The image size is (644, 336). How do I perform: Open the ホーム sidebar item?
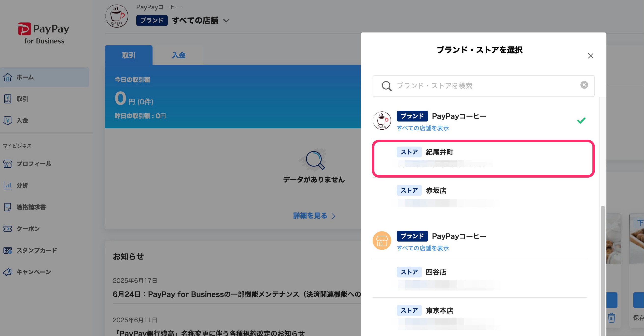[x=25, y=77]
